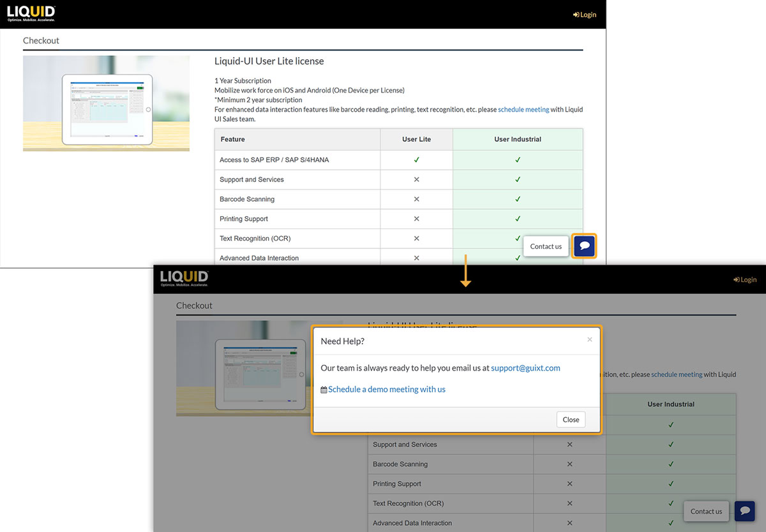Click Barcode Scanning row in bottom window

[552, 464]
